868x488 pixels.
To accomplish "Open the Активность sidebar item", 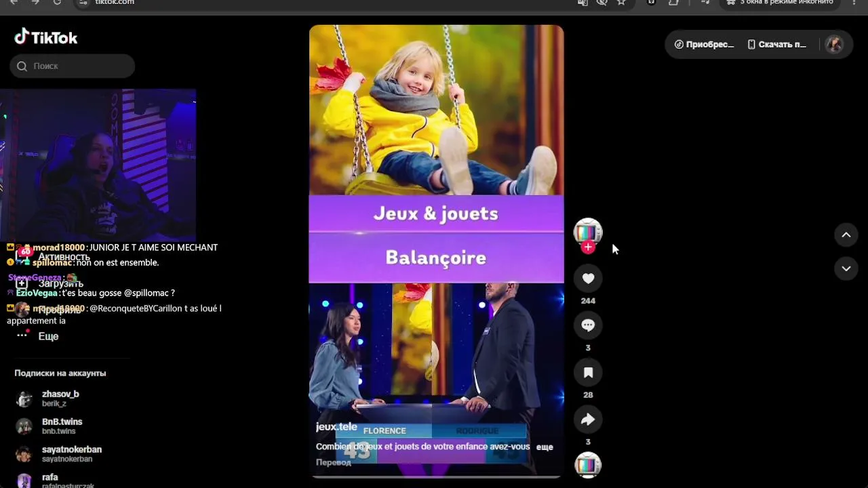I will (x=64, y=258).
